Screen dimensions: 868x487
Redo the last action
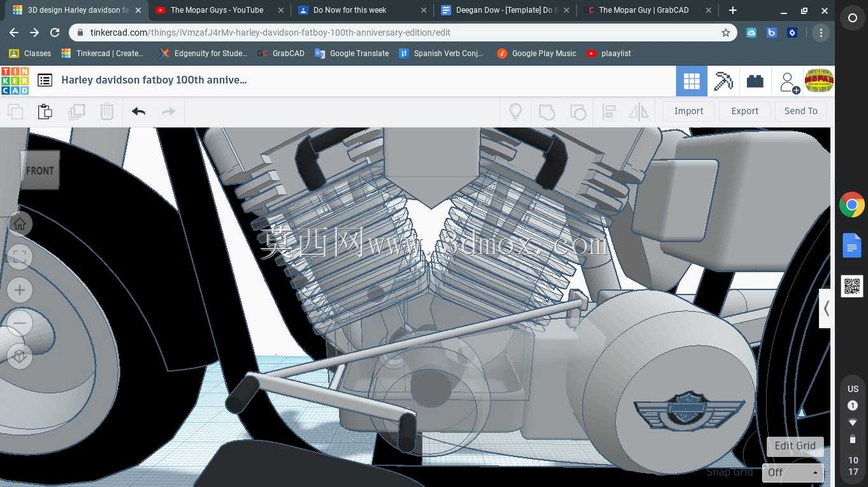(x=168, y=112)
